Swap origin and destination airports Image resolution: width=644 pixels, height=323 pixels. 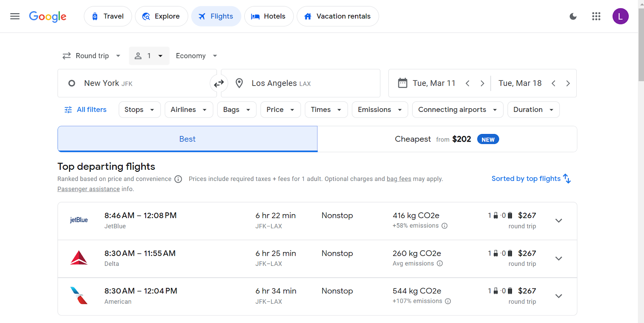click(219, 83)
